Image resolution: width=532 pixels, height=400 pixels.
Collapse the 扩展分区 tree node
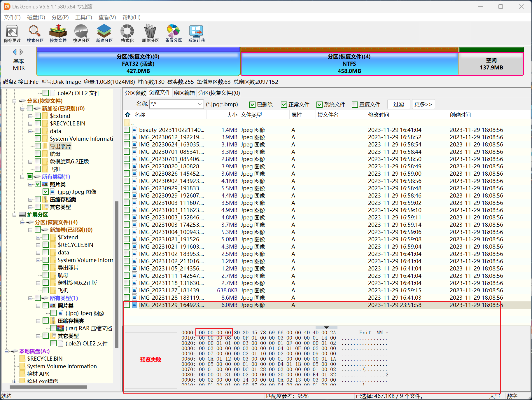click(x=14, y=215)
